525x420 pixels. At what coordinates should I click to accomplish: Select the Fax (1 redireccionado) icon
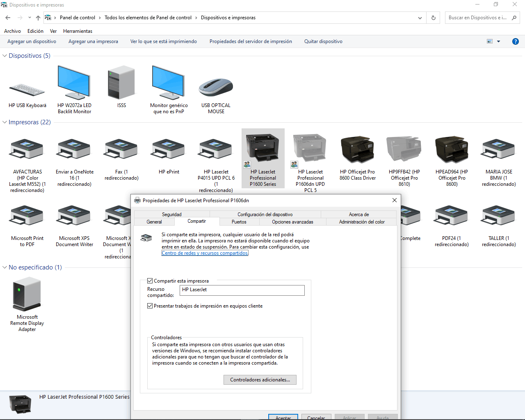(x=121, y=150)
